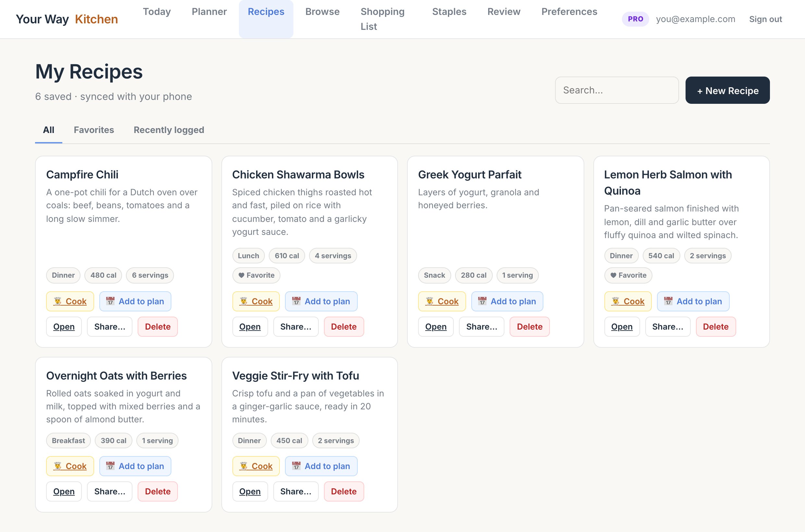Image resolution: width=805 pixels, height=532 pixels.
Task: Share the Veggie Stir-Fry with Tofu recipe
Action: tap(296, 492)
